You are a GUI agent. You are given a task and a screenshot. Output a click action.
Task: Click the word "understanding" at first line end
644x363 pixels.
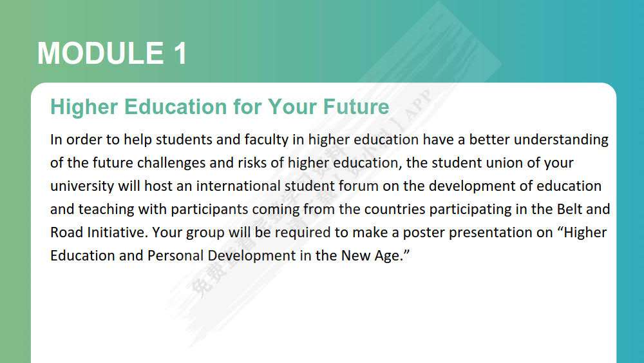[x=561, y=140]
